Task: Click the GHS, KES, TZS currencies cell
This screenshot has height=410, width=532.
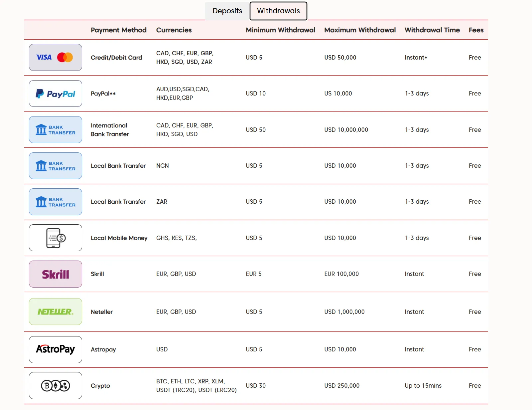Action: click(x=177, y=238)
